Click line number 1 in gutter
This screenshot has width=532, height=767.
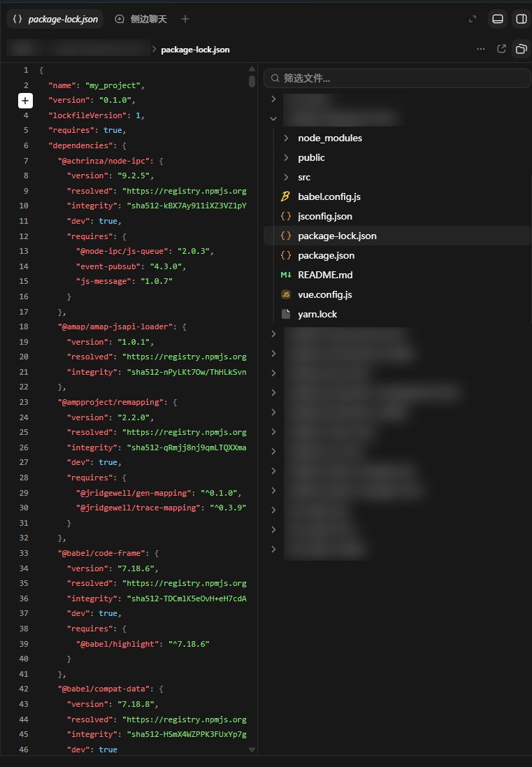point(26,71)
